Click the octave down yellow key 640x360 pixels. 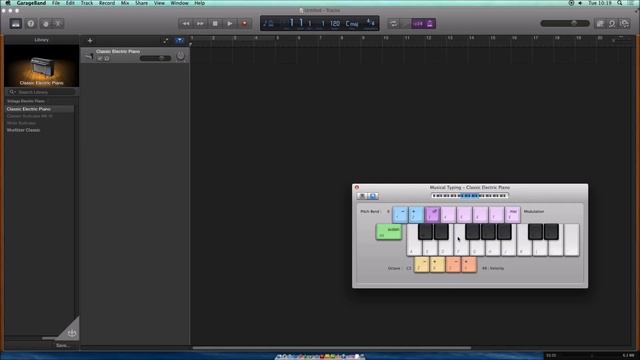click(421, 264)
